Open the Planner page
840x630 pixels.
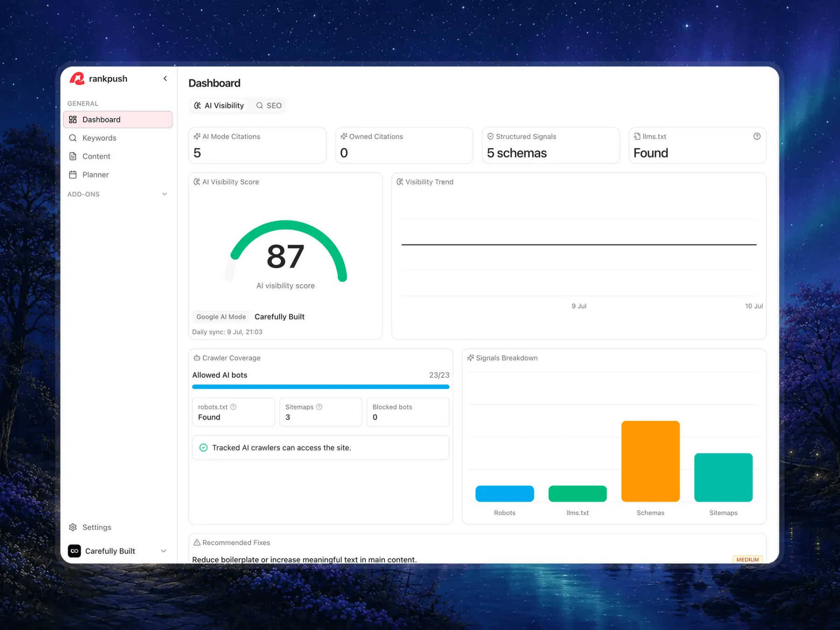click(118, 175)
